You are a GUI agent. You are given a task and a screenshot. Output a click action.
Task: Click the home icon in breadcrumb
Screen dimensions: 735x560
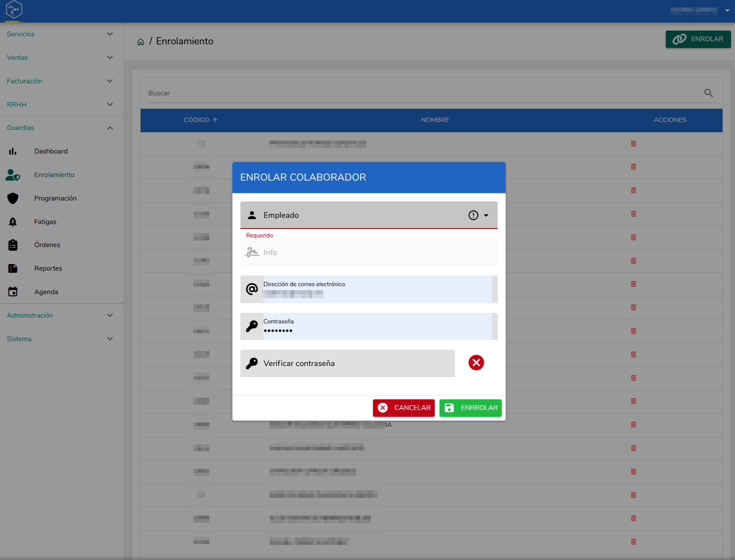coord(141,42)
